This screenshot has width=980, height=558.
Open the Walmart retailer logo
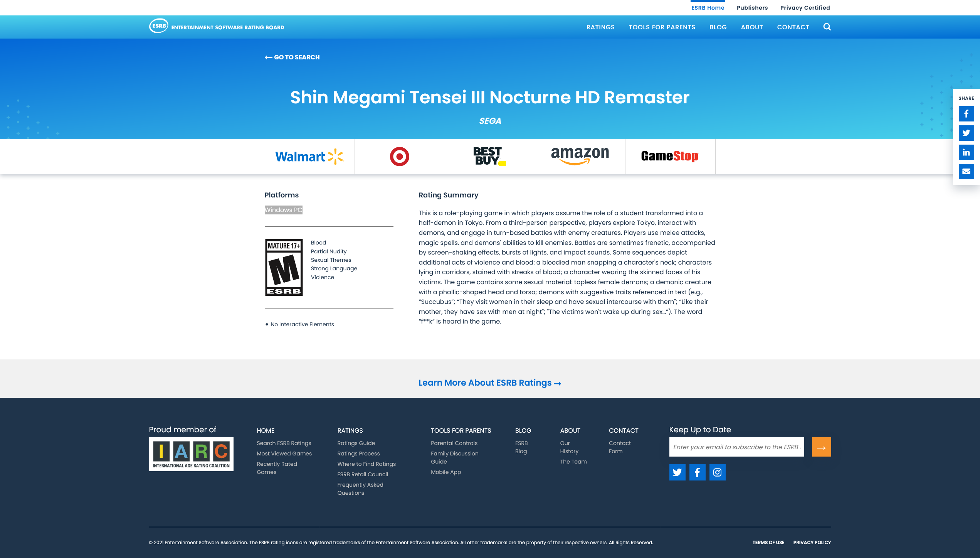pyautogui.click(x=309, y=157)
